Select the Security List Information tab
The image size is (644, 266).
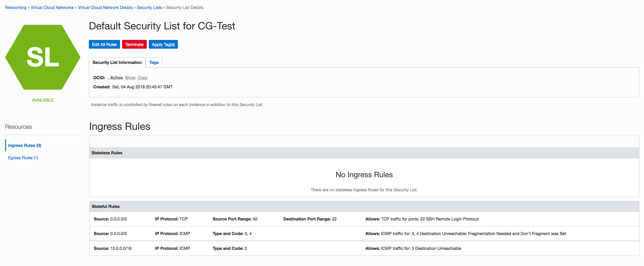click(x=117, y=62)
